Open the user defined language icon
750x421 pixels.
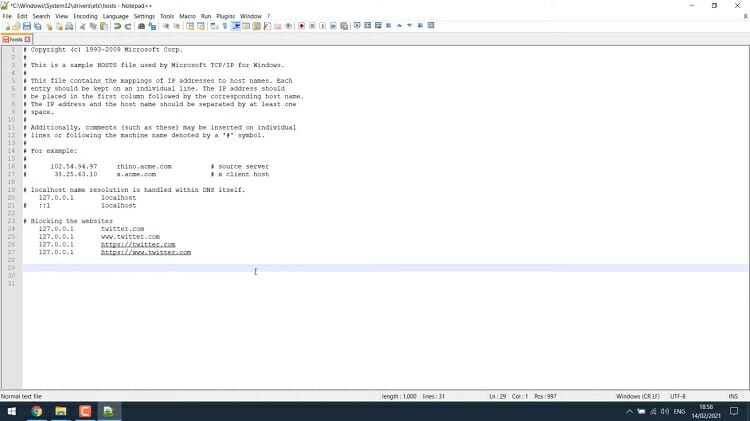click(x=246, y=26)
